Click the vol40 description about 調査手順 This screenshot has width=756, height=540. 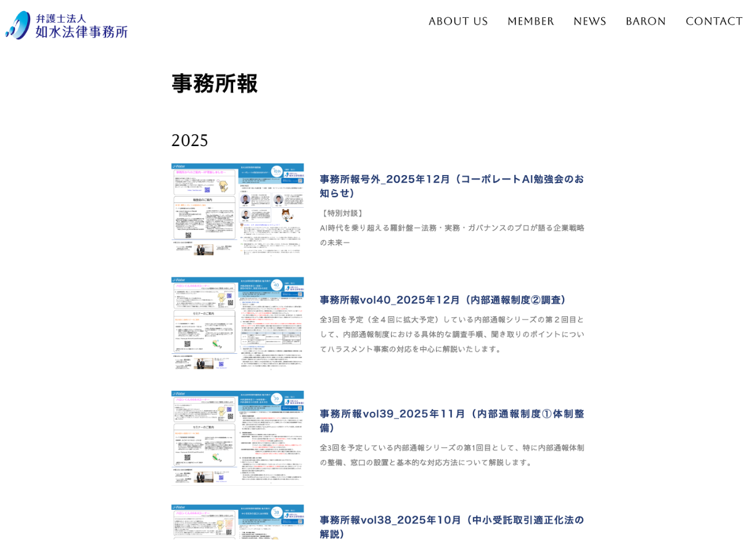pos(451,334)
